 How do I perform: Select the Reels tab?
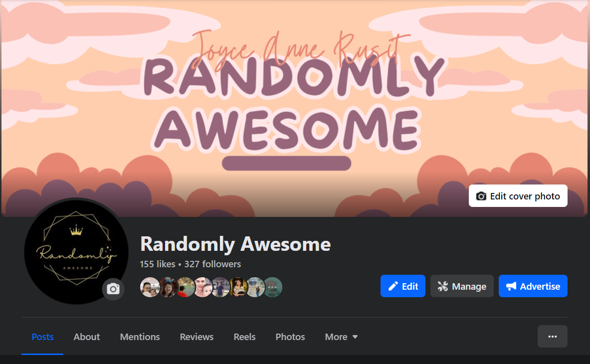pos(244,337)
